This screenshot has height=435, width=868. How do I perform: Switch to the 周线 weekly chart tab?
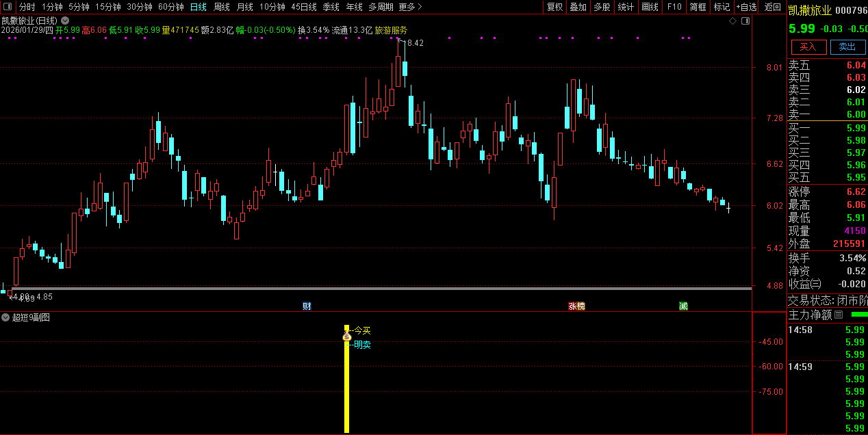pos(221,7)
